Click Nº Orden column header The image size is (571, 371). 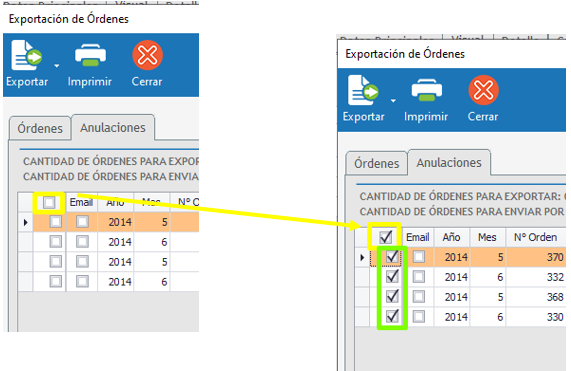pyautogui.click(x=536, y=237)
